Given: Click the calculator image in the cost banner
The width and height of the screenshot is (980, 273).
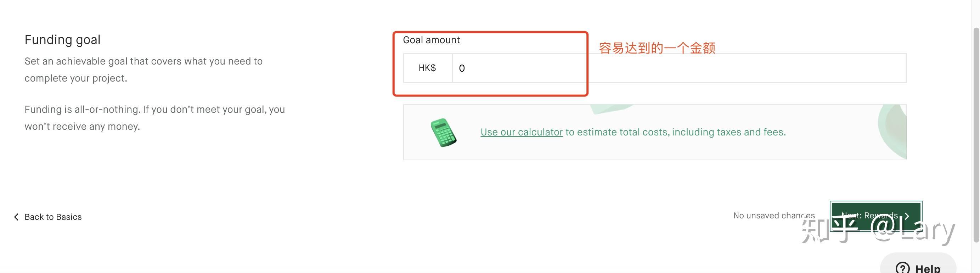Looking at the screenshot, I should [443, 132].
